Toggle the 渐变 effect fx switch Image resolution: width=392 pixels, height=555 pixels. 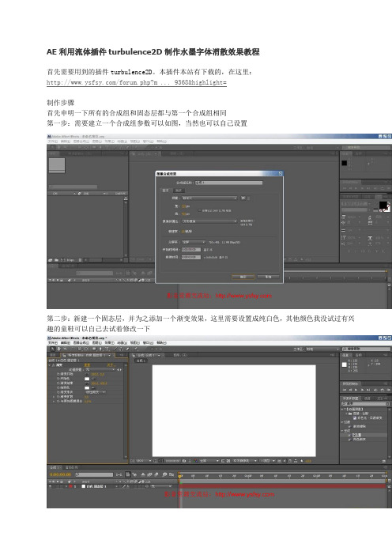point(53,365)
